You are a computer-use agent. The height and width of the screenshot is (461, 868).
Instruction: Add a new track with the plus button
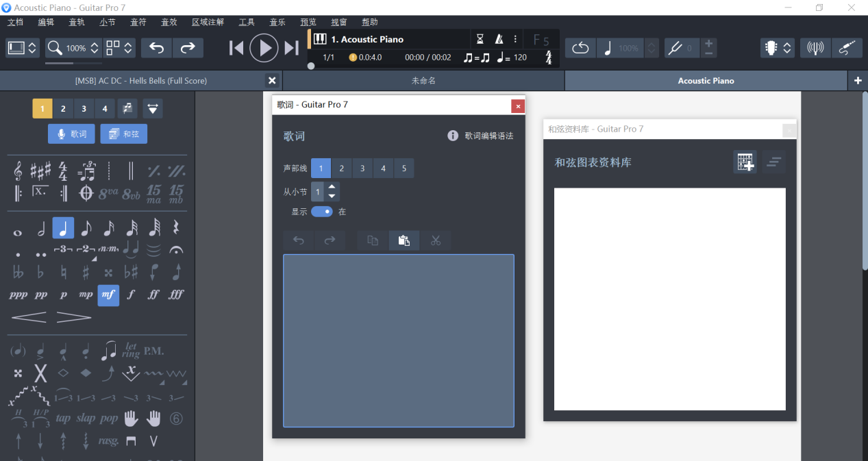(858, 80)
